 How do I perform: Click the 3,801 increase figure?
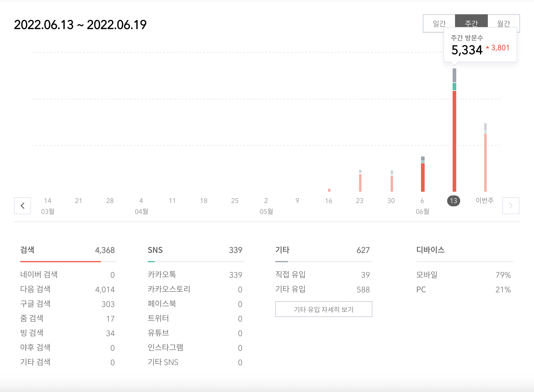coord(500,48)
